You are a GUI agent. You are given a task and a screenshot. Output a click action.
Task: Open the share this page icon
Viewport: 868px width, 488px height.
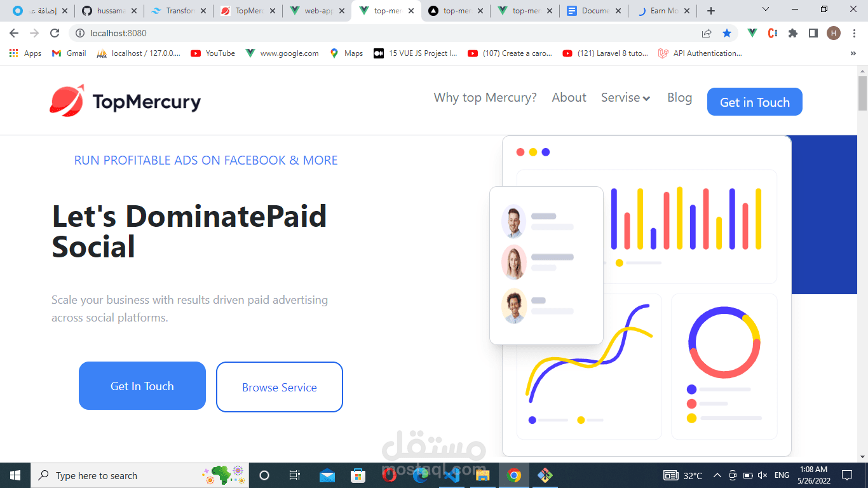(x=707, y=33)
